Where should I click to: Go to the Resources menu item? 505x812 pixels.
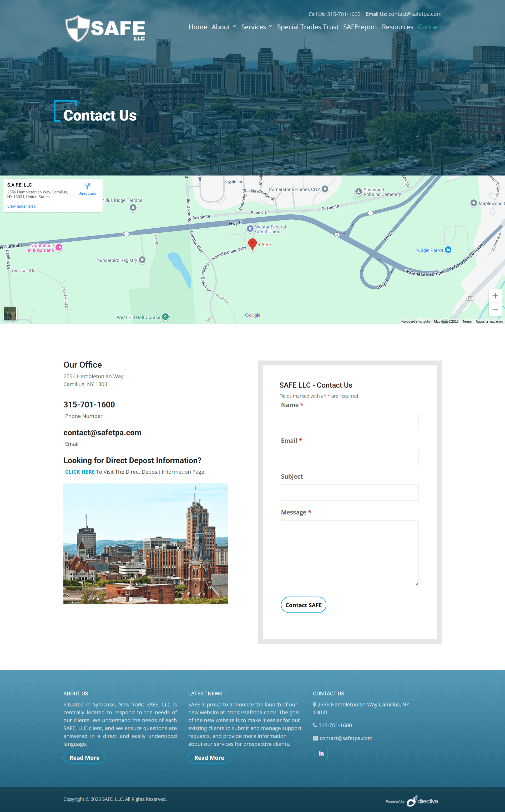397,27
